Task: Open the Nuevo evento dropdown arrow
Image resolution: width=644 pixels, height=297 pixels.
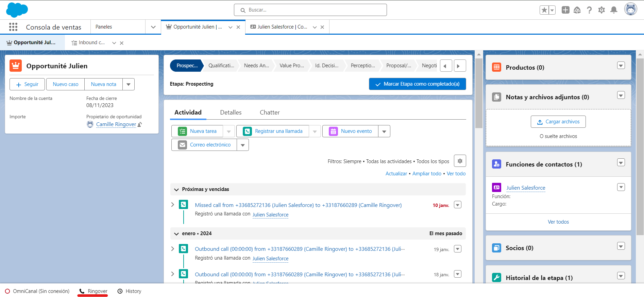Action: point(384,131)
